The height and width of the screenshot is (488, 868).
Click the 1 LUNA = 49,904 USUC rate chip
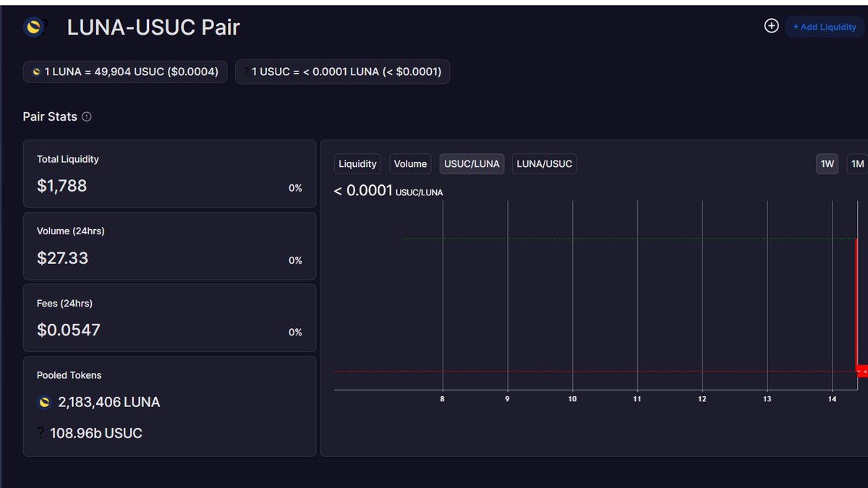click(x=125, y=72)
